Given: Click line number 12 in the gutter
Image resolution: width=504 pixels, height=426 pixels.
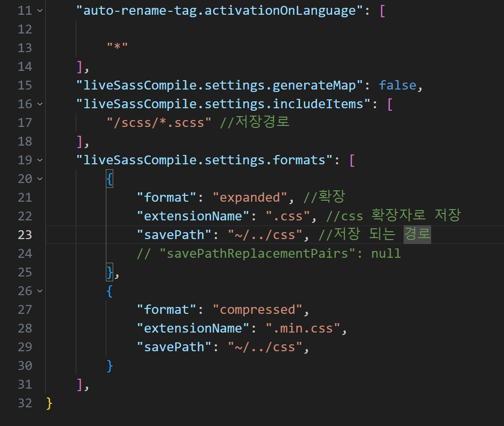Looking at the screenshot, I should pyautogui.click(x=25, y=29).
